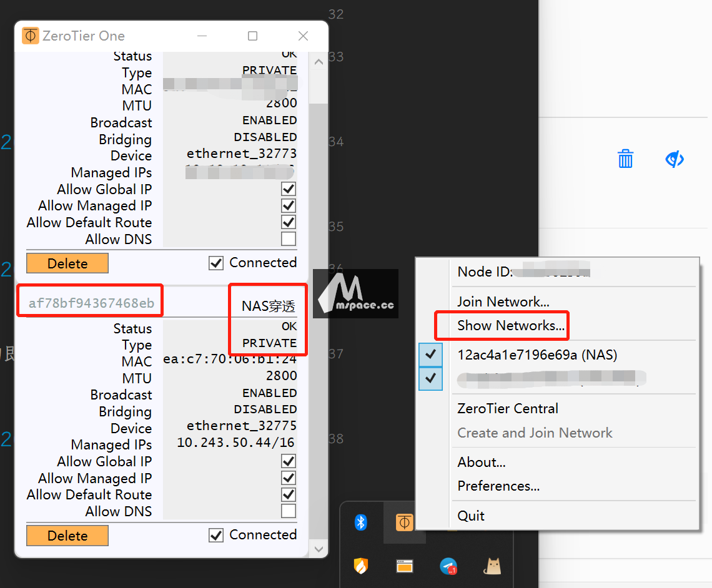Click the MAC value ea:c7:70:06:b1:24

230,360
